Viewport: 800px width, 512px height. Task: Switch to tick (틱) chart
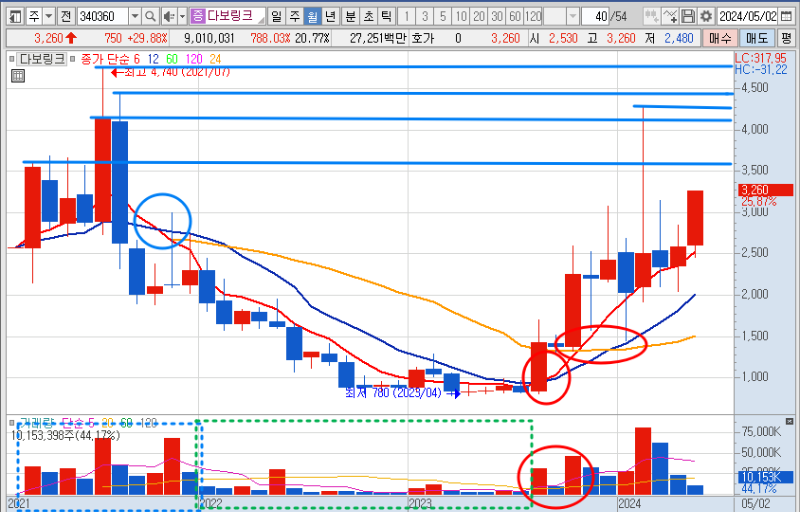pos(386,17)
